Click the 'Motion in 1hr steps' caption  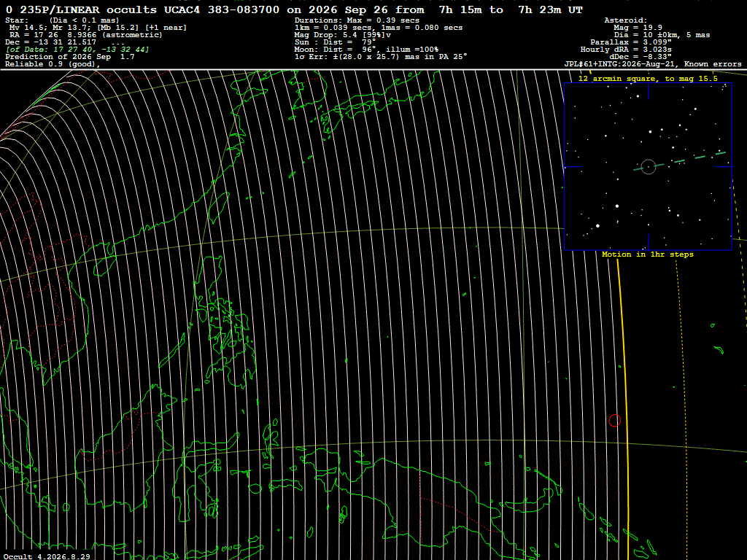pyautogui.click(x=648, y=254)
